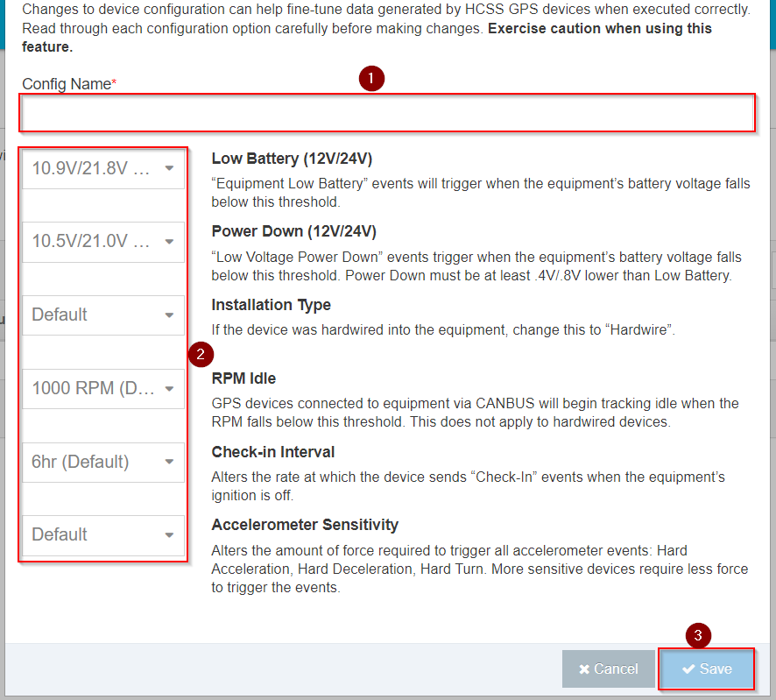
Task: Click the red numbered badge labeled 2
Action: pos(201,354)
